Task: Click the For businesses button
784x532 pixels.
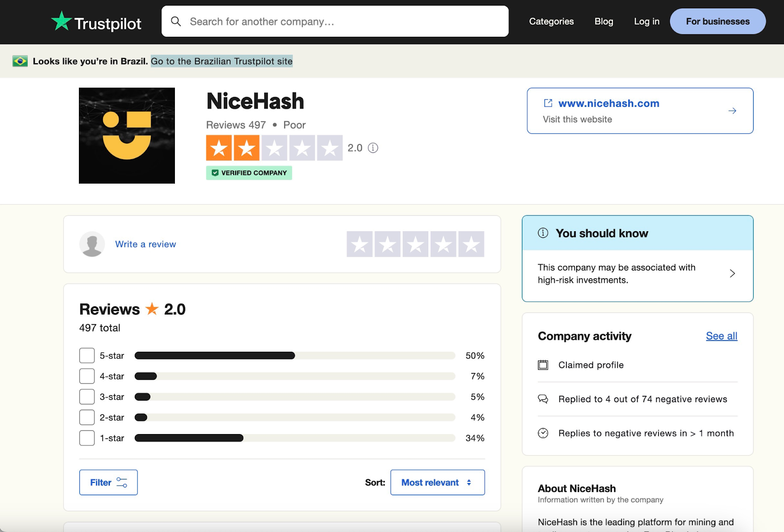Action: click(718, 21)
